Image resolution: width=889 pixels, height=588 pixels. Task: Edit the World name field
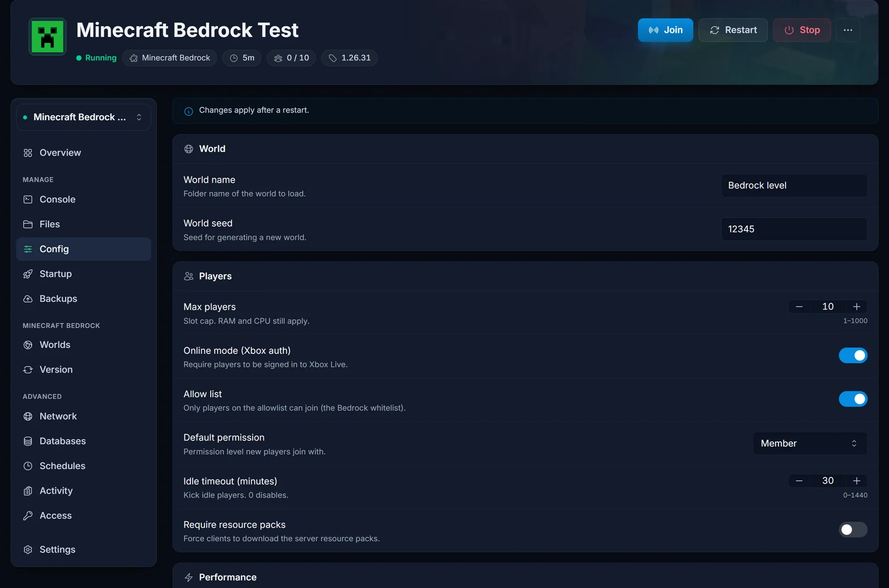(x=794, y=185)
